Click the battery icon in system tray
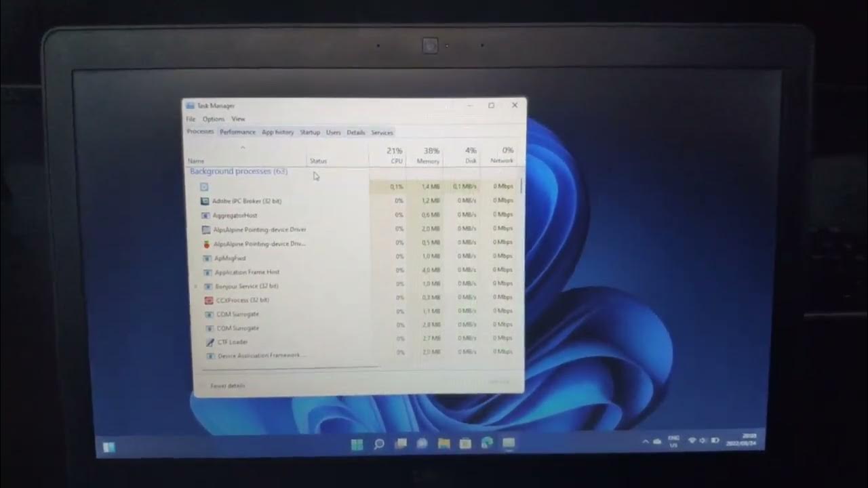 (715, 441)
